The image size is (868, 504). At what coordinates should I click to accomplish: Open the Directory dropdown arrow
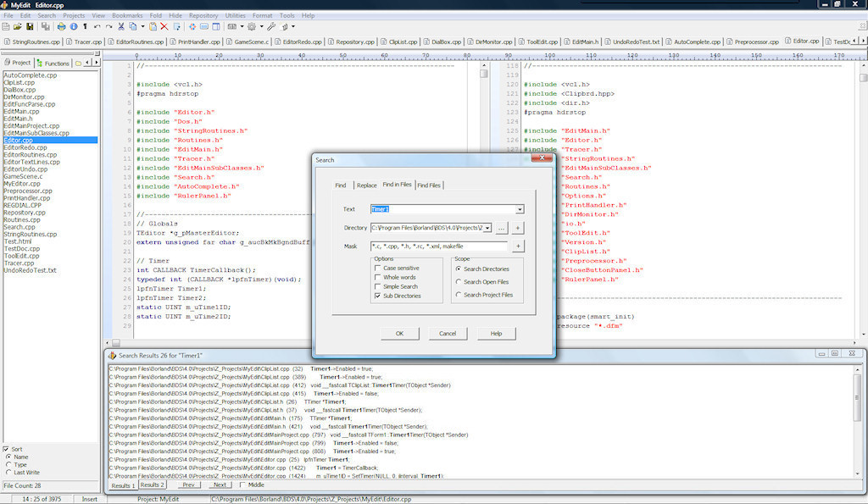click(487, 228)
